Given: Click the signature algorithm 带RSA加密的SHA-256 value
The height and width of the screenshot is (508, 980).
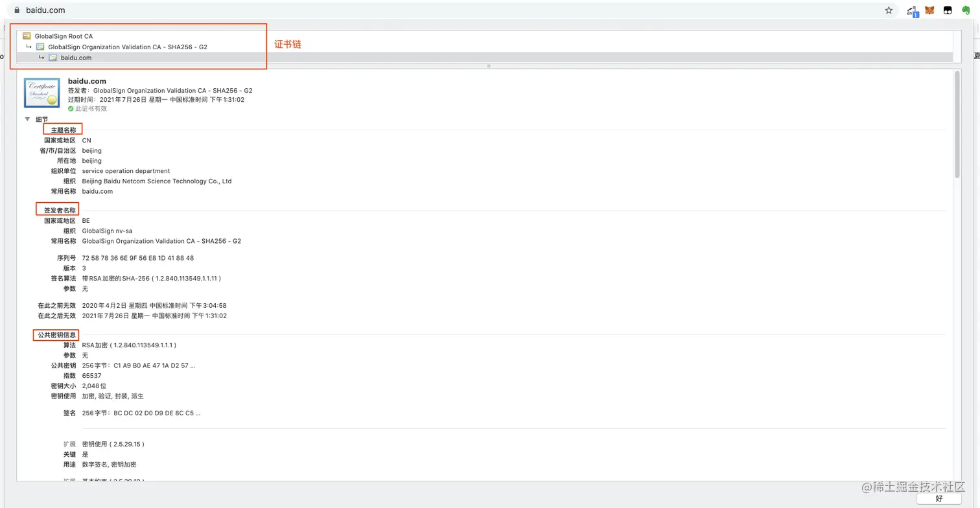Looking at the screenshot, I should (152, 279).
